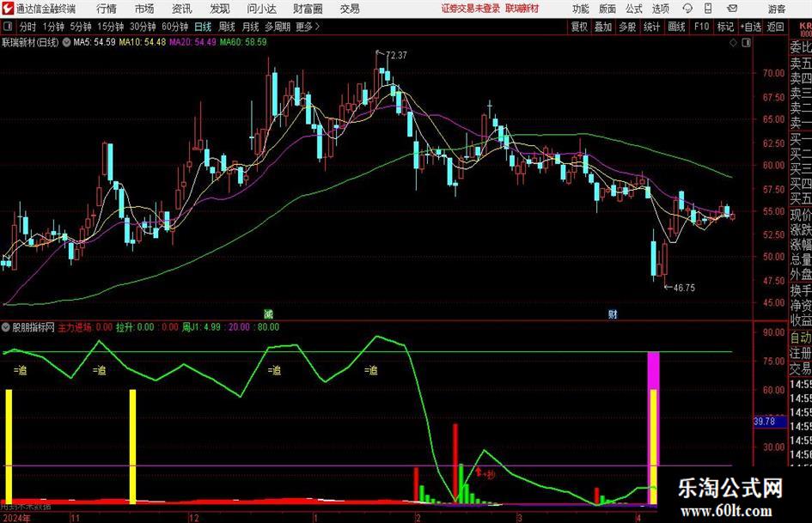Open the mail envelope icon
Screen dimensions: 812x523
pyautogui.click(x=732, y=9)
